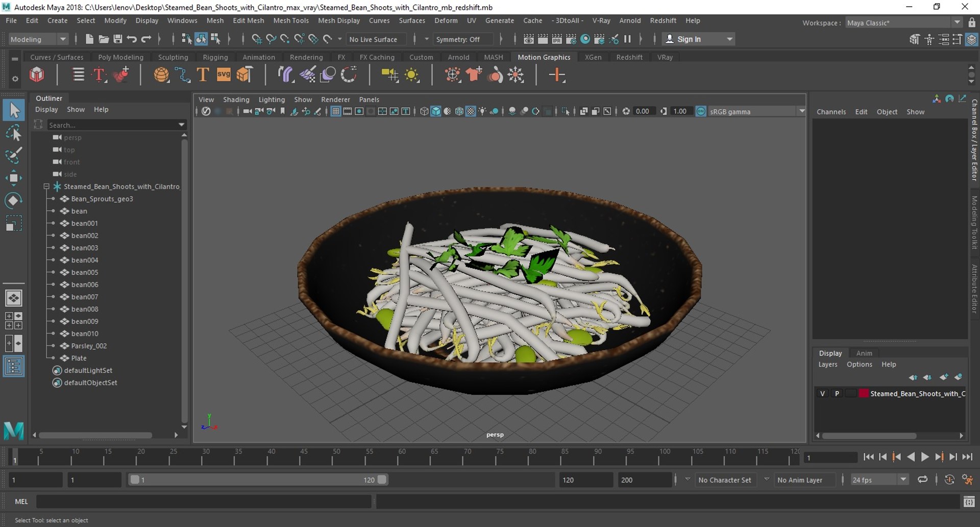Click the SVG import shelf icon
The height and width of the screenshot is (527, 980).
224,75
